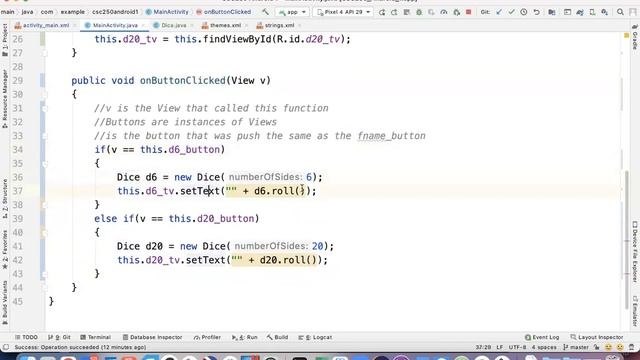Toggle the tool window buttons icon
Viewport: 640px width, 360px height.
point(6,347)
